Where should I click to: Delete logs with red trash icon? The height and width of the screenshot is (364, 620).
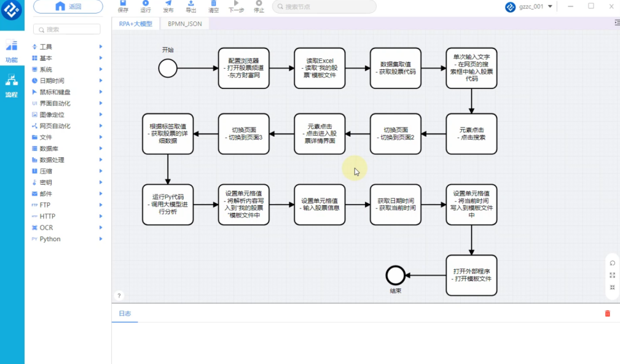(x=608, y=314)
